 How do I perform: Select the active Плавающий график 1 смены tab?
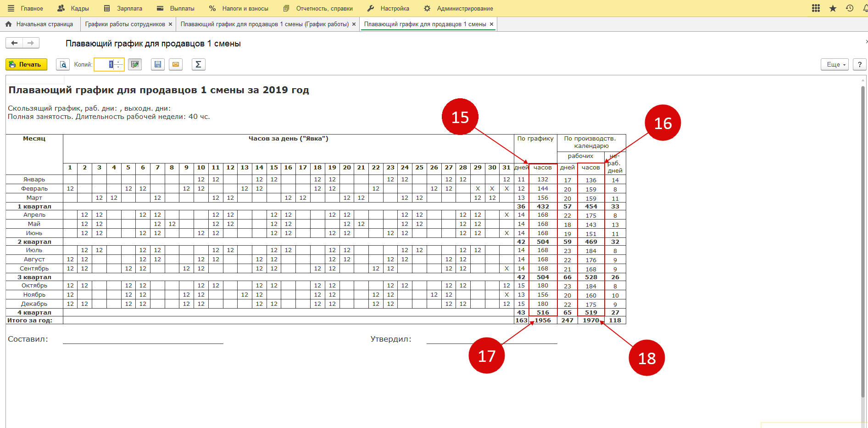[425, 24]
